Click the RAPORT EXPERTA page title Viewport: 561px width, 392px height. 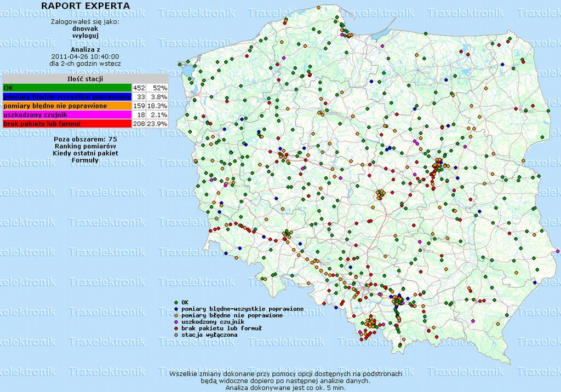85,6
